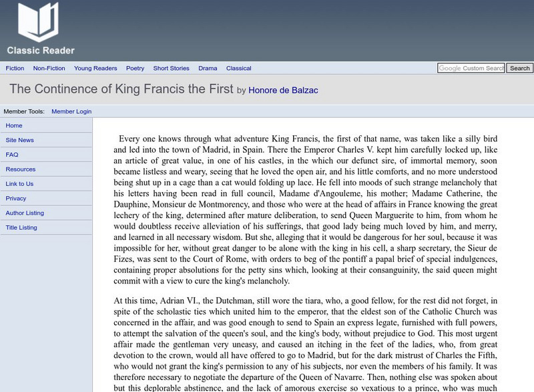
Task: Click the Member Login link
Action: point(71,111)
